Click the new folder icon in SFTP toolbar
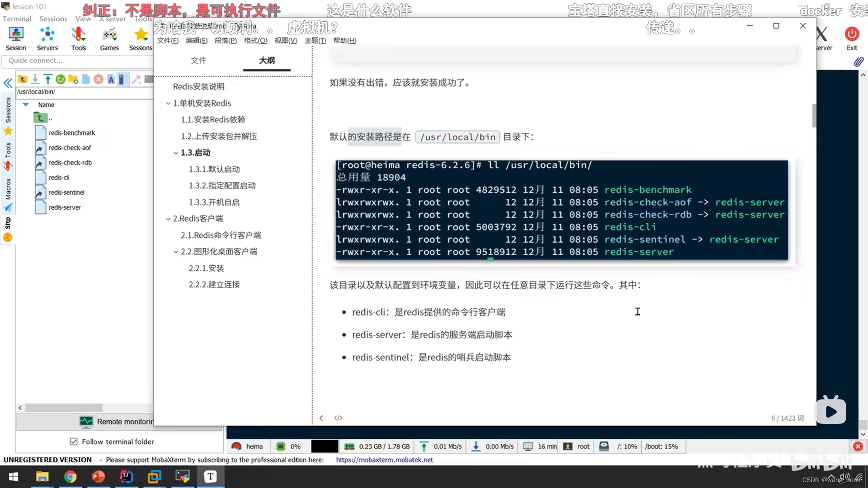The height and width of the screenshot is (488, 868). pyautogui.click(x=73, y=80)
